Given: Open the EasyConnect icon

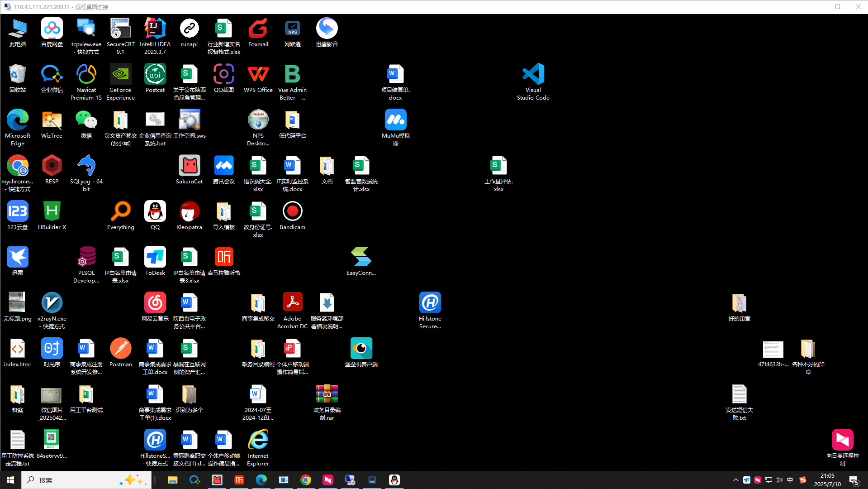Looking at the screenshot, I should 361,261.
